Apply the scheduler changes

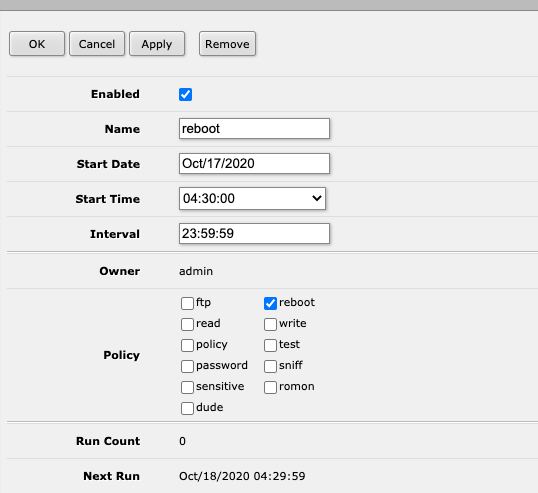157,44
